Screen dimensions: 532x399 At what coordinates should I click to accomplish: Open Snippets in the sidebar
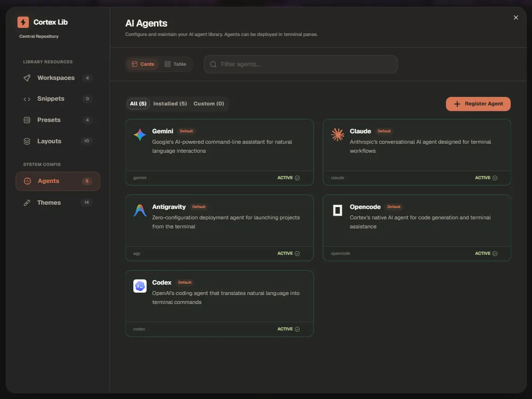point(58,99)
